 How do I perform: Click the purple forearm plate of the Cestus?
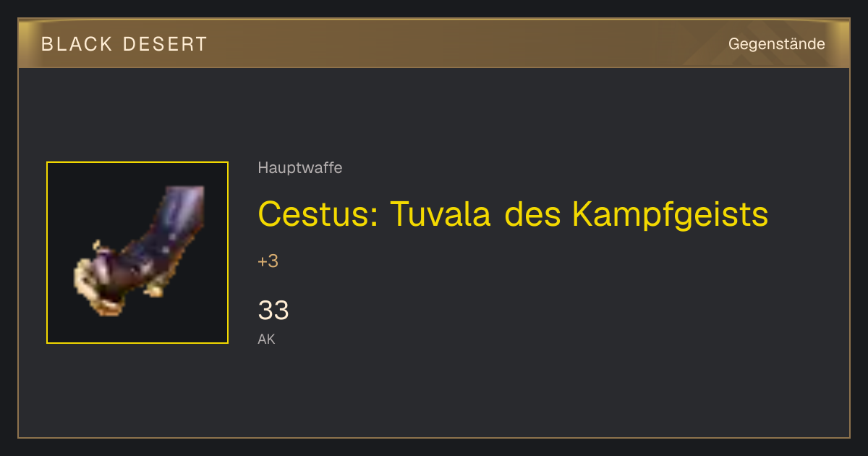pos(177,217)
